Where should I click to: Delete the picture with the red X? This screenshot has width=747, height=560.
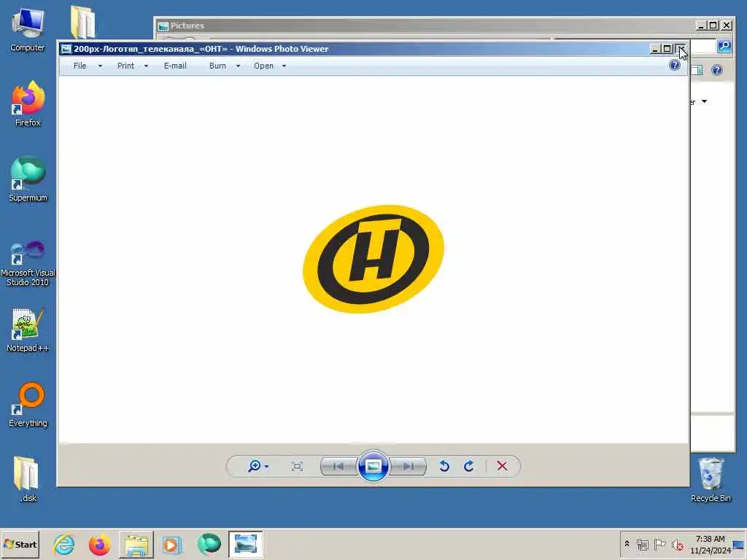pyautogui.click(x=502, y=466)
